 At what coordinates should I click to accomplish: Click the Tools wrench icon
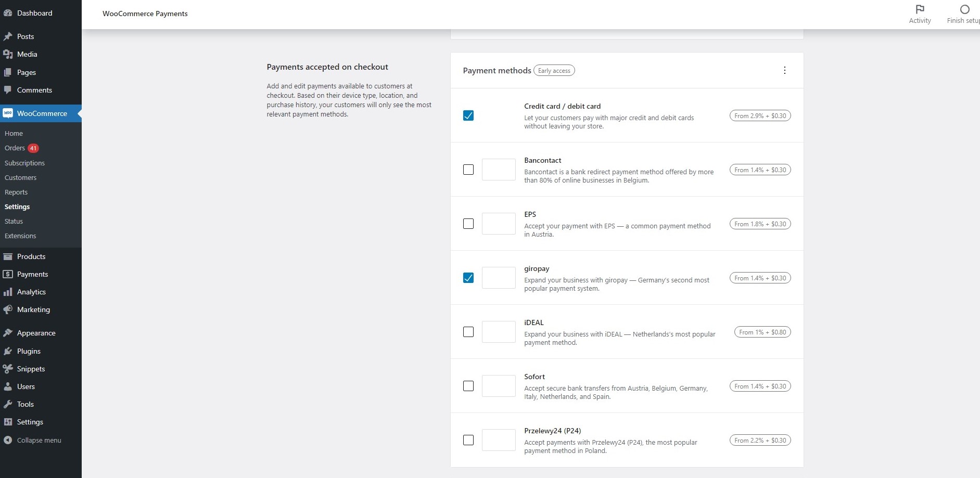pos(8,404)
